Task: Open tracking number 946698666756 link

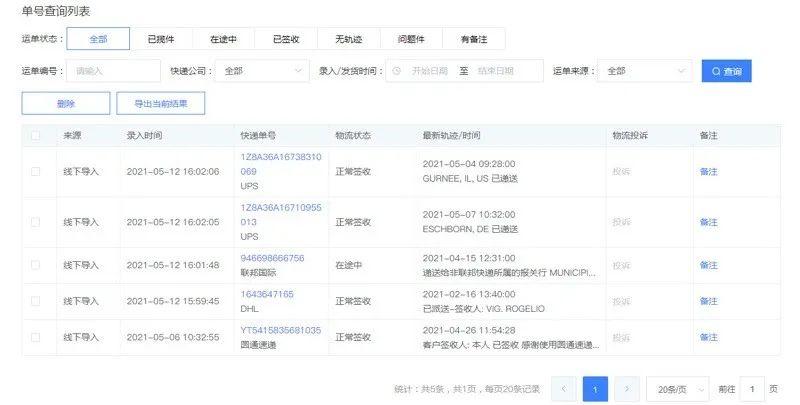Action: click(272, 258)
